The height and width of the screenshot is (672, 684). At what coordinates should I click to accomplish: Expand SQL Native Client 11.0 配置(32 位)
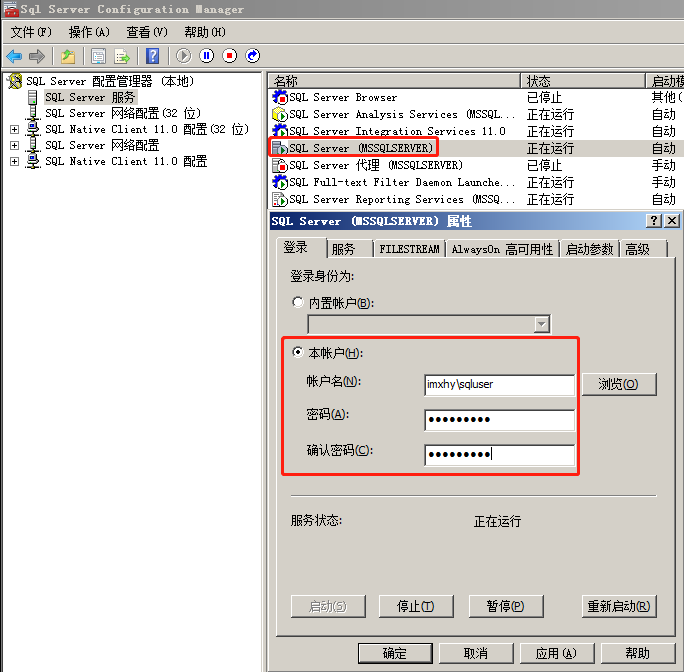[14, 130]
